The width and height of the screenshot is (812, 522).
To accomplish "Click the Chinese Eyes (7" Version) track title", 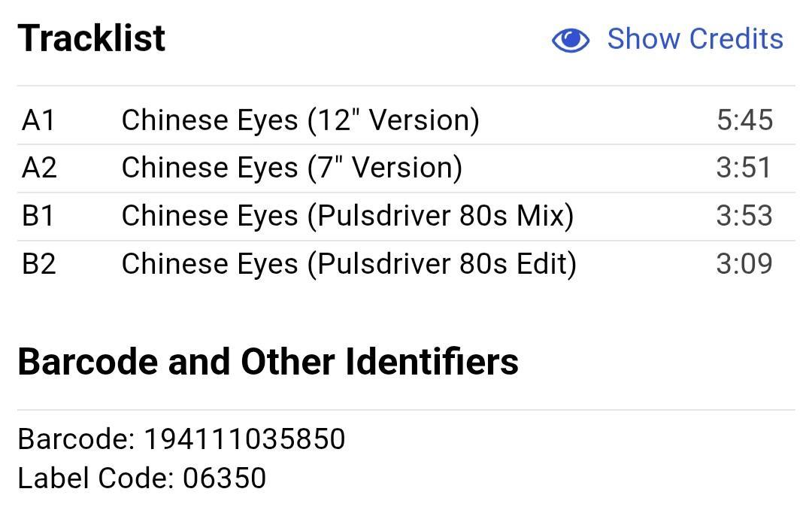I will point(292,168).
